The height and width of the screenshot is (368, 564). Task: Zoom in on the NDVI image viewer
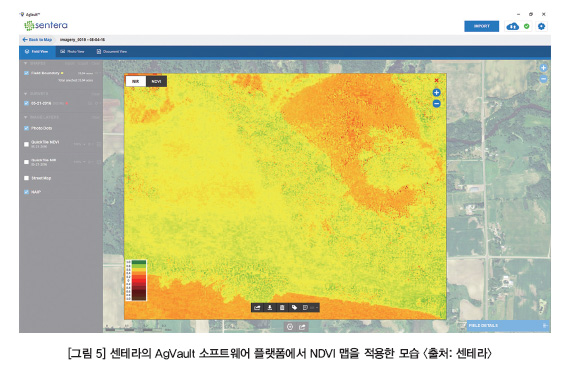(x=436, y=92)
